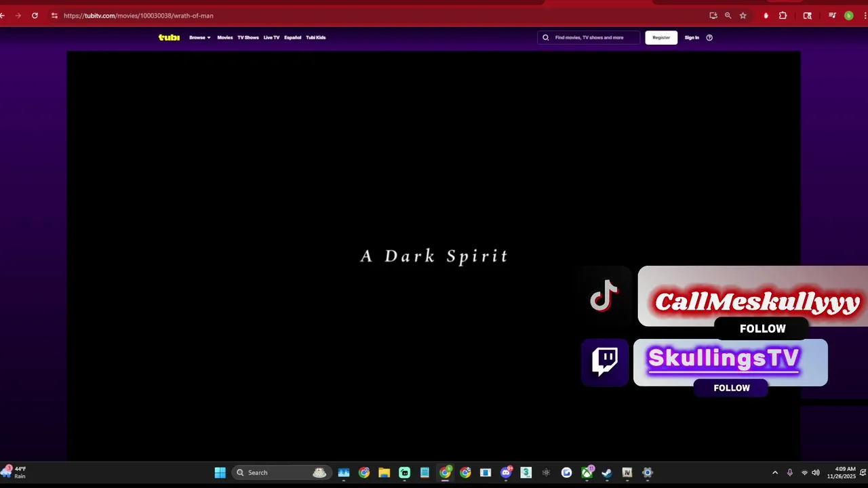Screen dimensions: 868x488
Task: Click the microphone icon in system tray
Action: tap(789, 472)
